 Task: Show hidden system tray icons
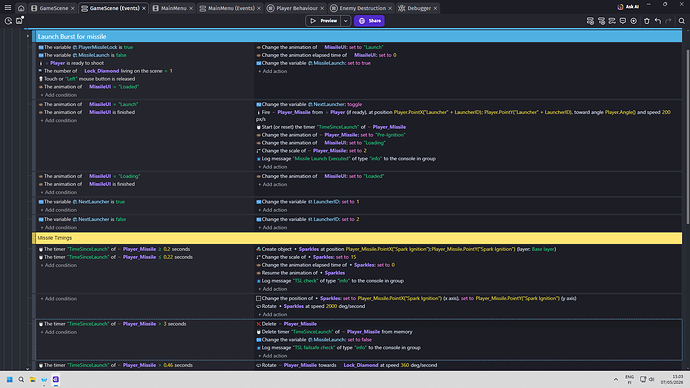[616, 379]
